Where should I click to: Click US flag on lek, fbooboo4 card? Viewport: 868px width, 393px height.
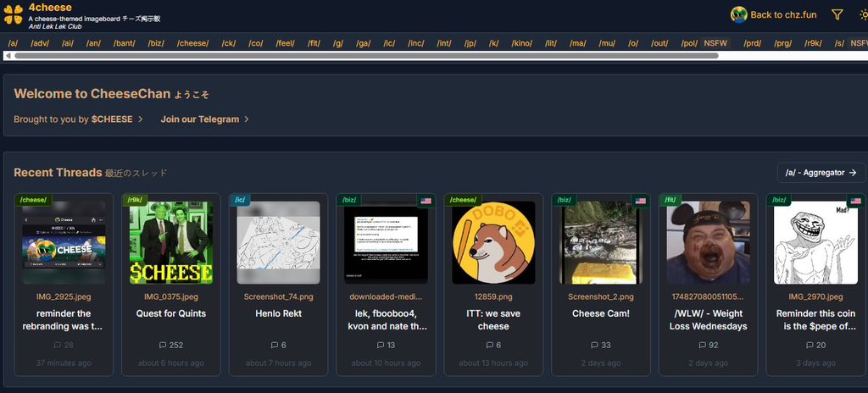coord(426,201)
